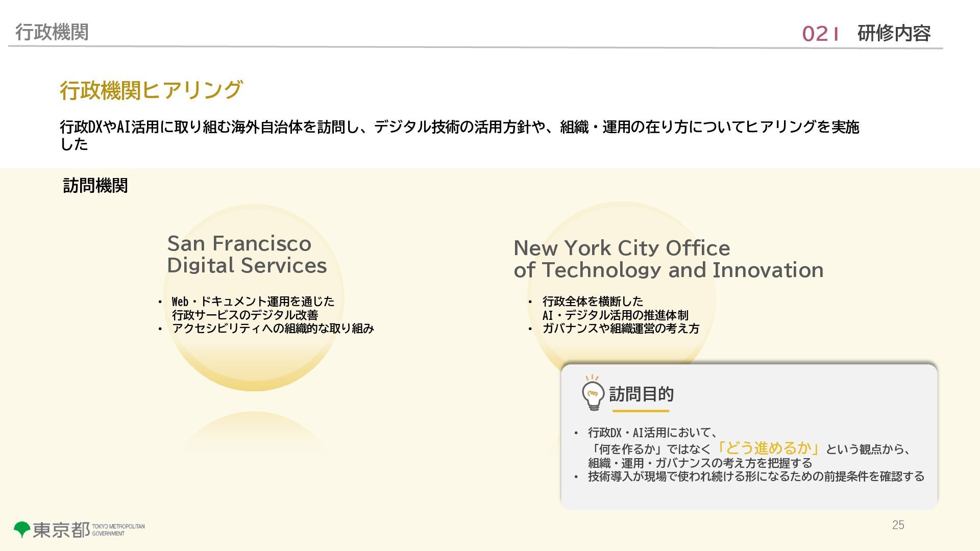Click the lightbulb icon beside 訪問目的
This screenshot has width=980, height=551.
tap(593, 394)
